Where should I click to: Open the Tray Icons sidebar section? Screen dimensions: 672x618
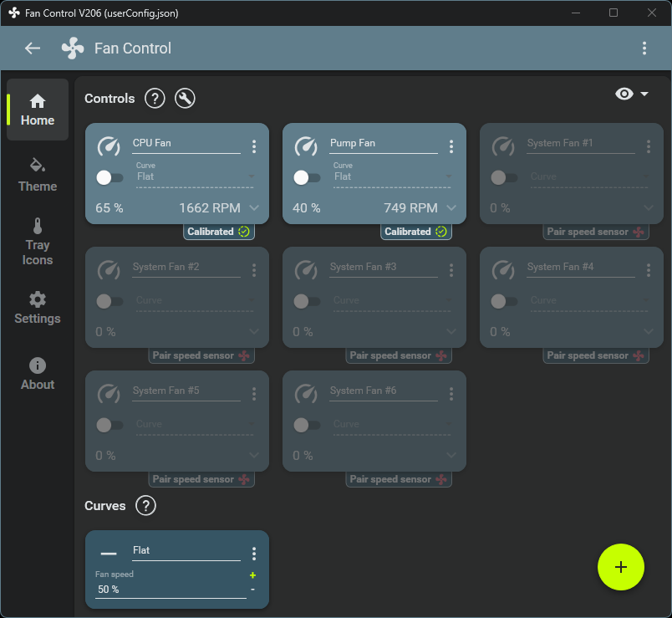pyautogui.click(x=38, y=242)
